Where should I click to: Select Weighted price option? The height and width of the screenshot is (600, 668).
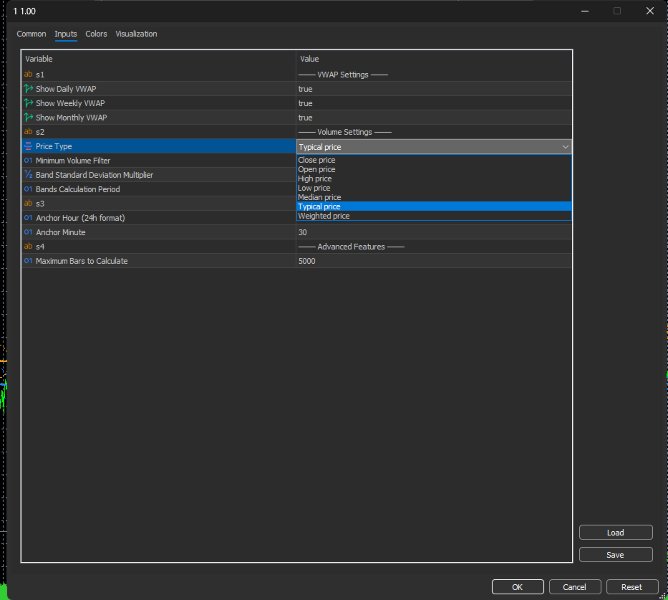434,216
